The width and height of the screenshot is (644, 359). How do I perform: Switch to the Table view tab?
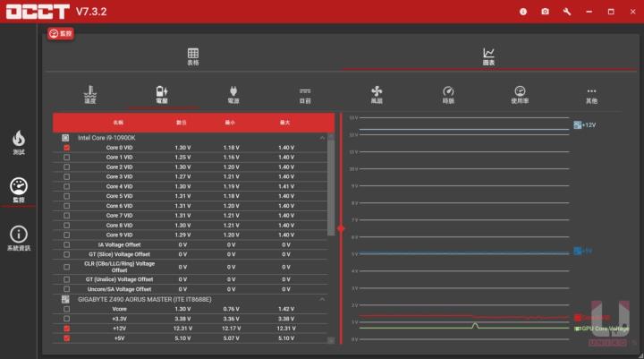tap(193, 56)
